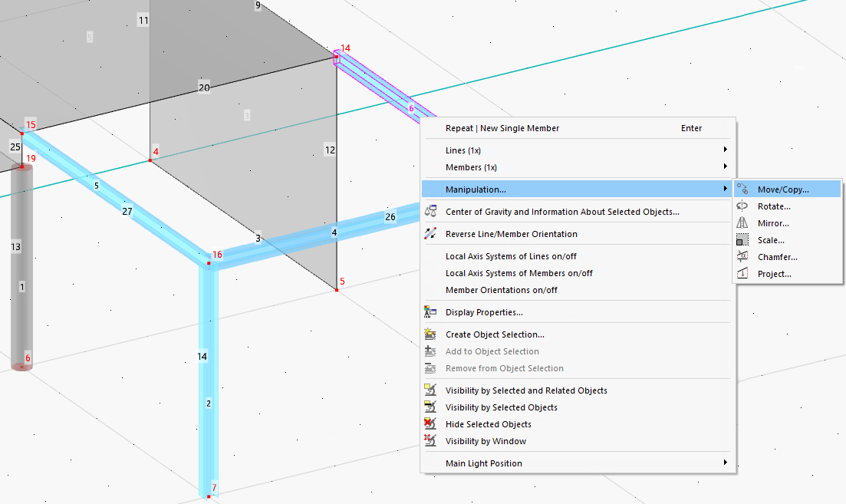
Task: Click line label 11 on the upper surface
Action: 143,21
